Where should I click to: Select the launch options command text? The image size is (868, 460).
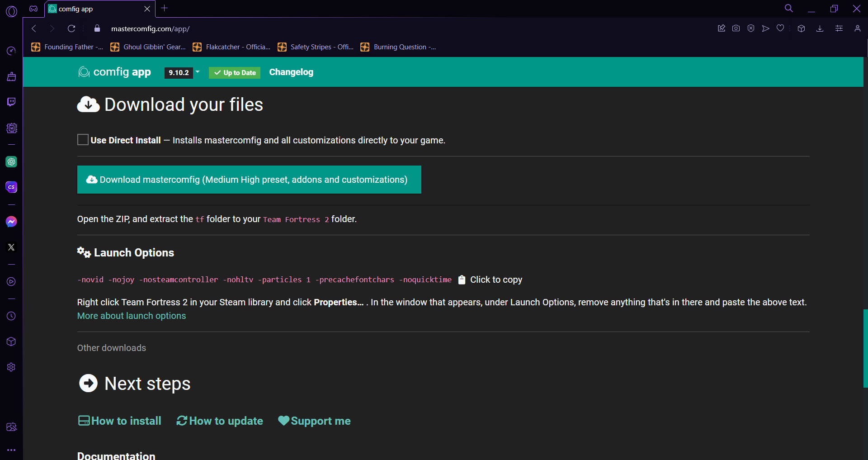pyautogui.click(x=264, y=280)
